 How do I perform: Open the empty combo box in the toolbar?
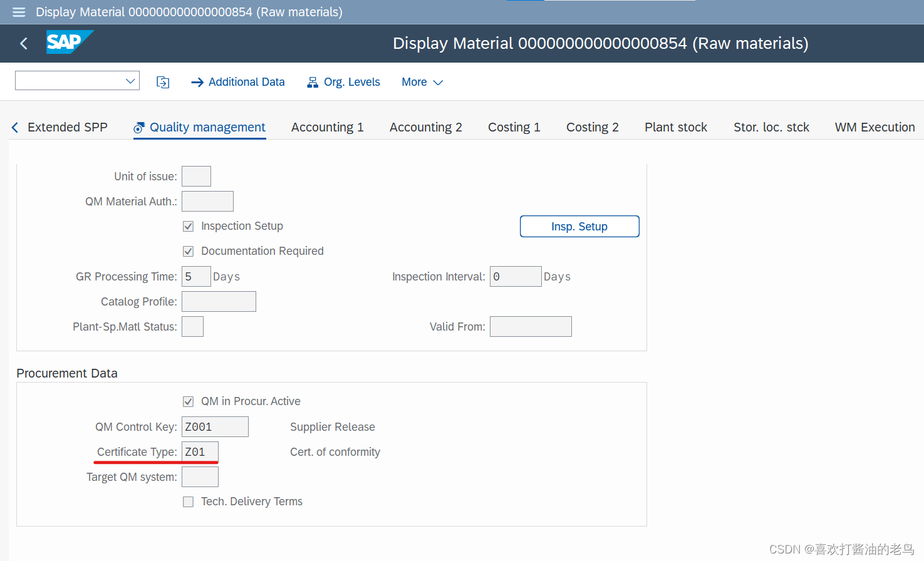(76, 80)
